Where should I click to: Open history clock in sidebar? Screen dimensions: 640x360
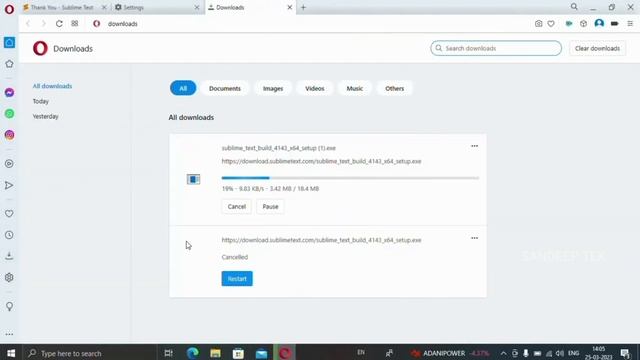pyautogui.click(x=9, y=235)
